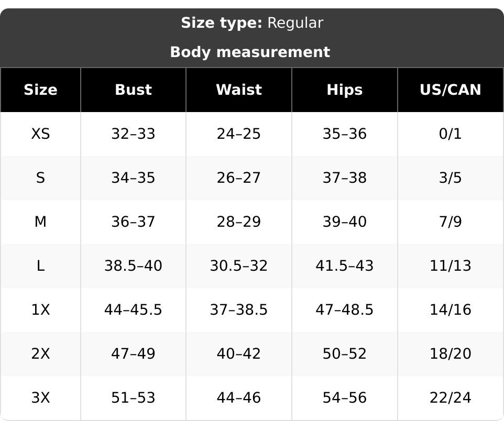Viewport: 504px width, 421px height.
Task: Select the 2X size row label
Action: 40,354
